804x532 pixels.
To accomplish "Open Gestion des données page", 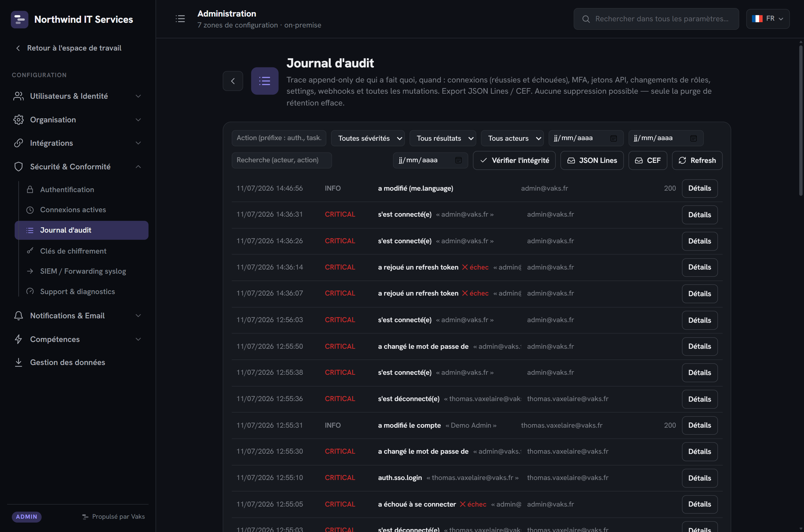I will tap(77, 362).
